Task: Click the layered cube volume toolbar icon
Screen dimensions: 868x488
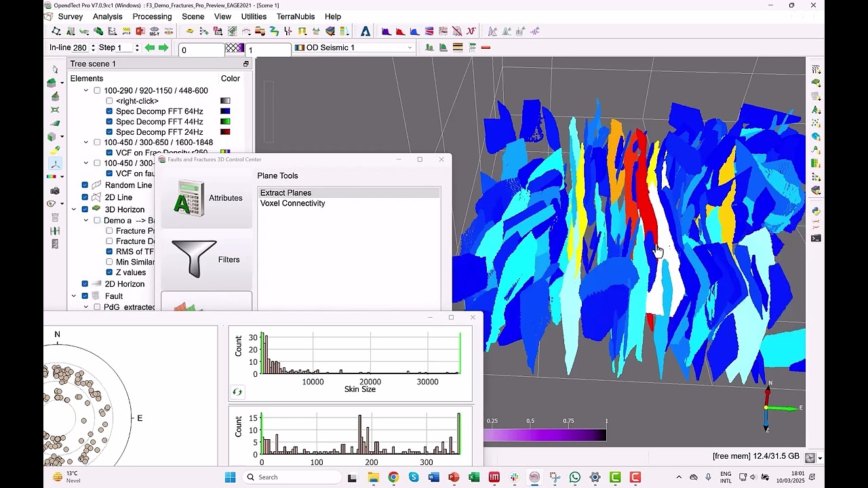Action: [x=331, y=31]
